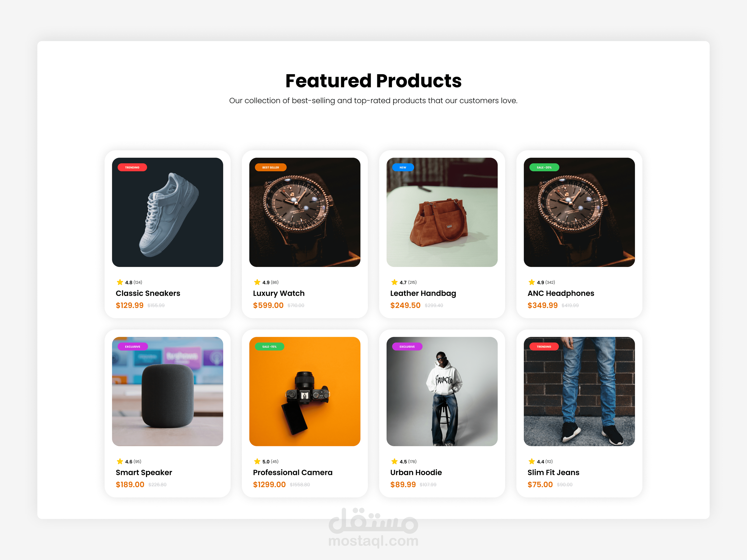747x560 pixels.
Task: Click the Slim Fit Jeans product title
Action: [553, 473]
